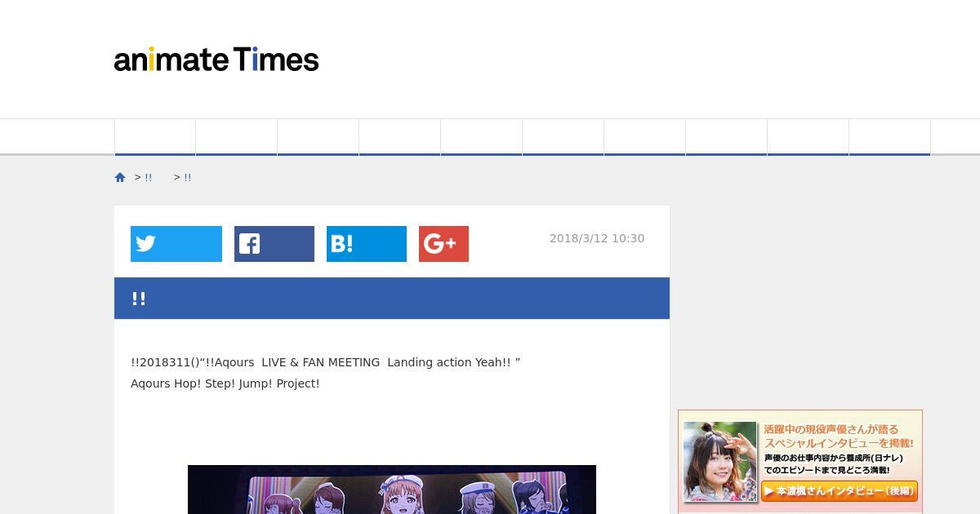Viewport: 980px width, 514px height.
Task: Click text "LIVE & FAN MEETING Landing action Yeah!!"
Action: (x=386, y=362)
